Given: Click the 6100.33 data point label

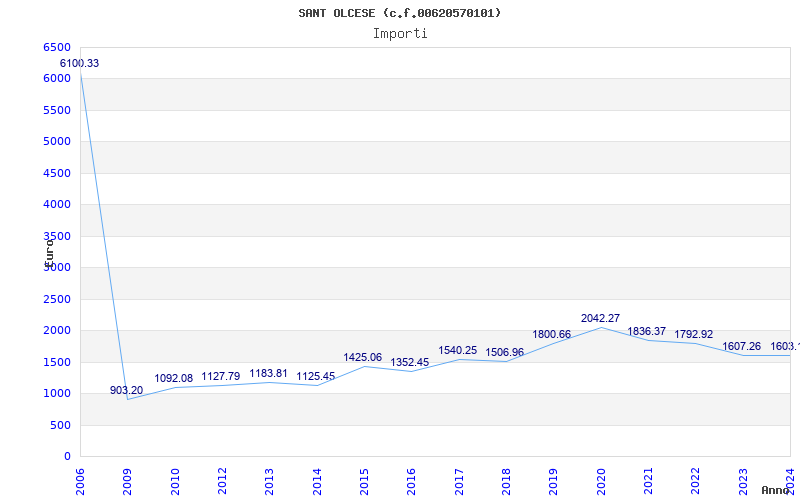Looking at the screenshot, I should (80, 64).
